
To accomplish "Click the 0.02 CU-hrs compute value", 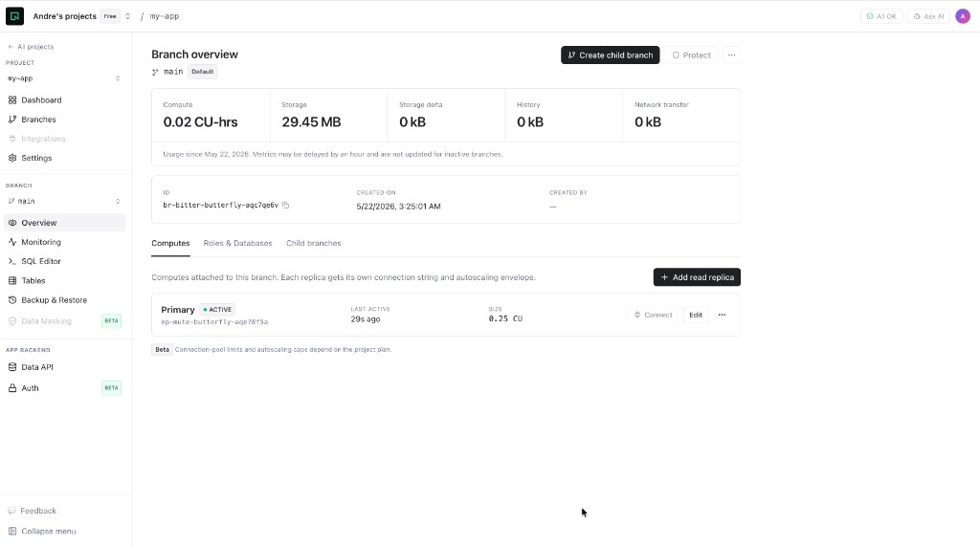I will [200, 122].
